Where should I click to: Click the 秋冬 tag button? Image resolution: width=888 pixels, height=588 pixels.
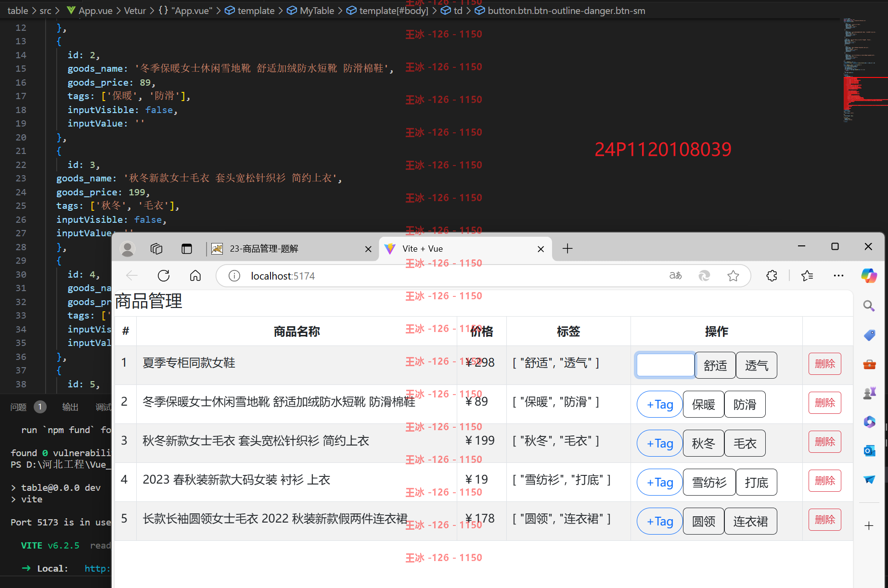[x=704, y=443]
